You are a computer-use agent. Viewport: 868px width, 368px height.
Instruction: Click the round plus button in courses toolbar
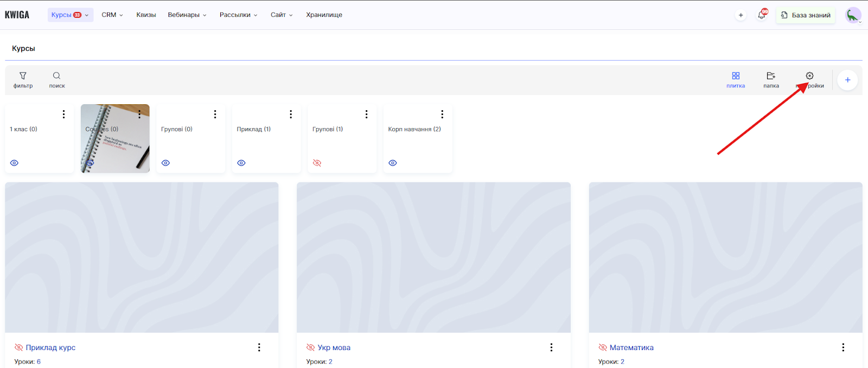tap(847, 80)
